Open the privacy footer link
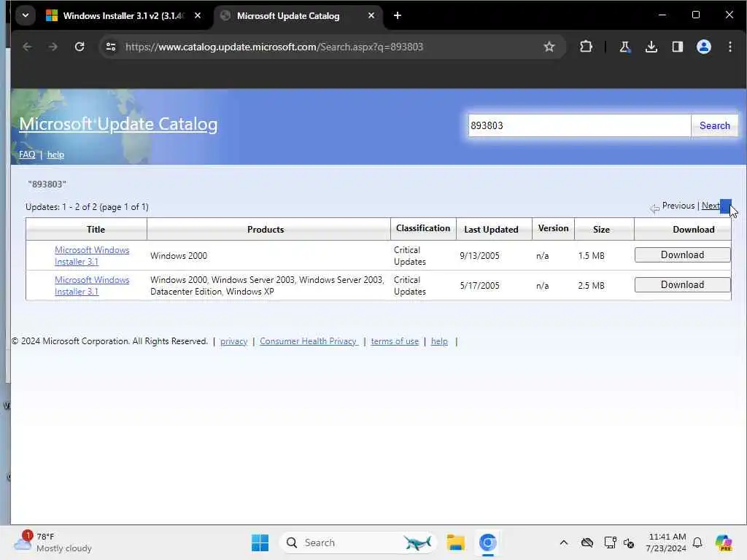Image resolution: width=747 pixels, height=560 pixels. 233,341
